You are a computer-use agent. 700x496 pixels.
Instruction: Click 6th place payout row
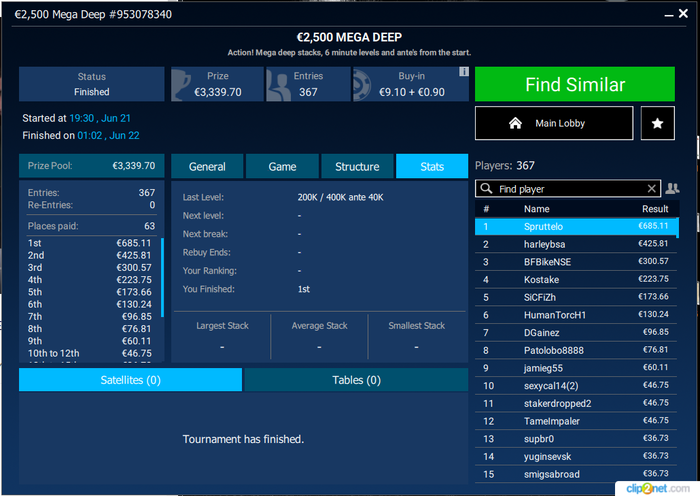(89, 304)
